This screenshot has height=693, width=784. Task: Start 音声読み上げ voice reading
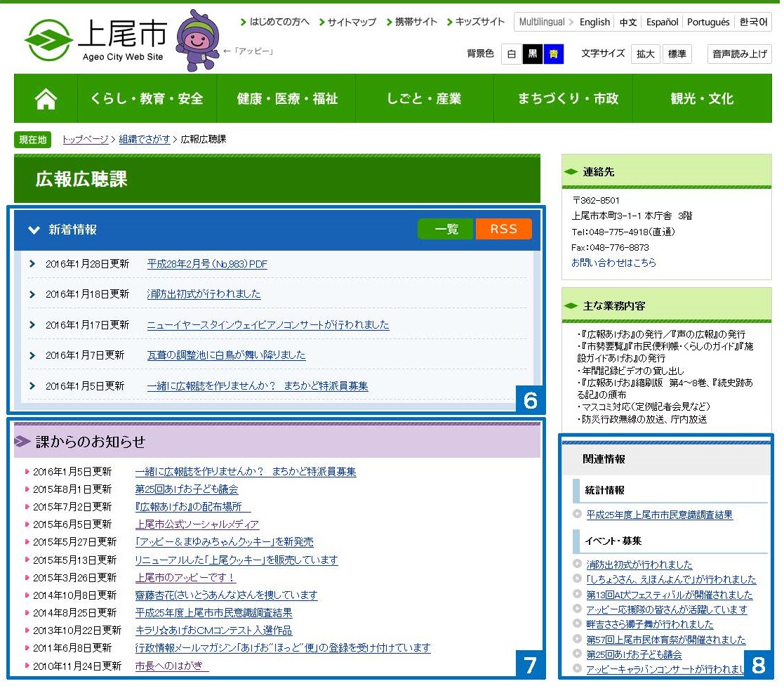point(740,54)
